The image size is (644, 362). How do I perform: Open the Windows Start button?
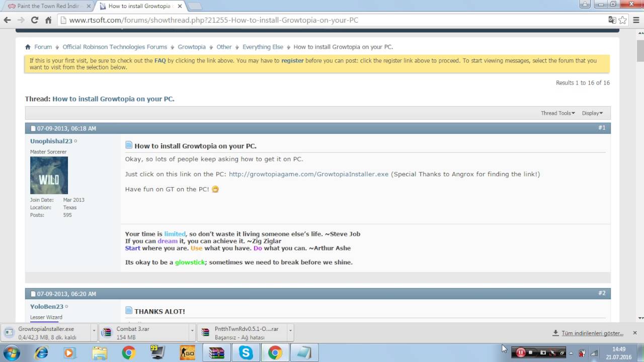[11, 353]
